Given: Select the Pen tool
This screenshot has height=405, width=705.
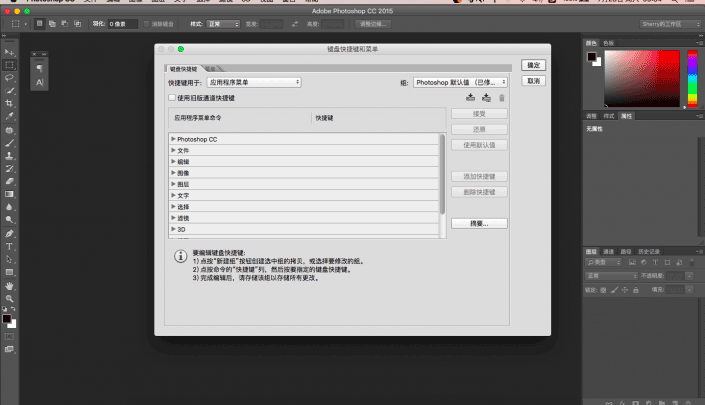Looking at the screenshot, I should 9,234.
